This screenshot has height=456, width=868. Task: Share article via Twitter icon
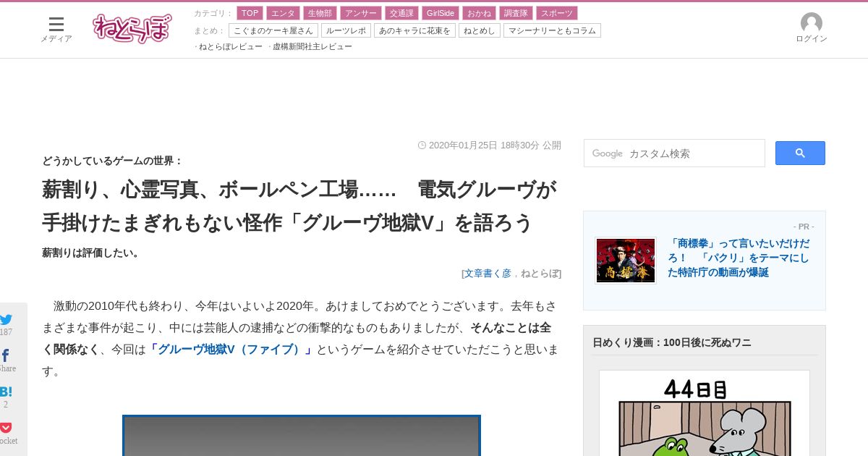(7, 319)
